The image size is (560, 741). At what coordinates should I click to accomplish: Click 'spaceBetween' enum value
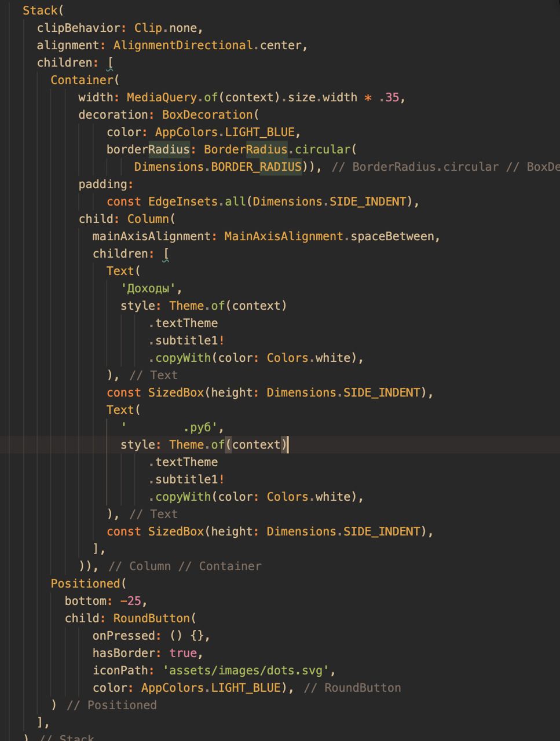392,236
